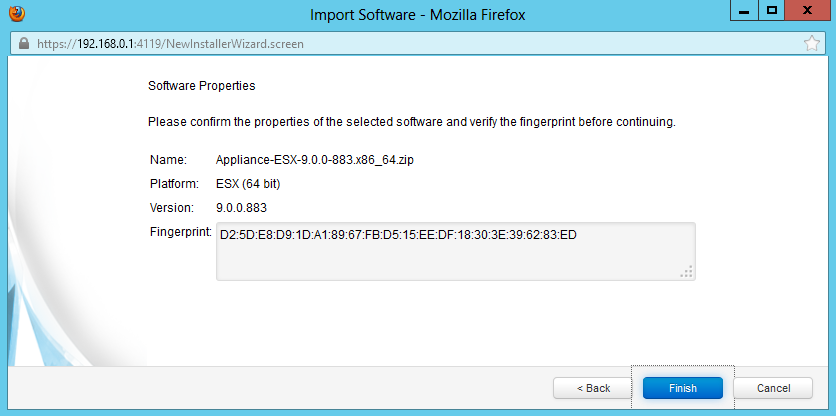Viewport: 836px width, 416px height.
Task: Cancel the import wizard
Action: pyautogui.click(x=773, y=388)
